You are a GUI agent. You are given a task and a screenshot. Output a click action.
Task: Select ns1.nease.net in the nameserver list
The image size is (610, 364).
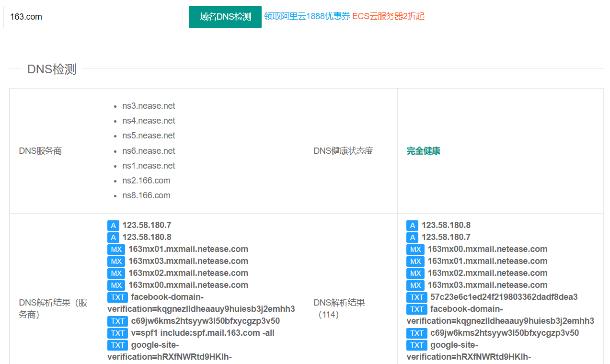click(149, 166)
